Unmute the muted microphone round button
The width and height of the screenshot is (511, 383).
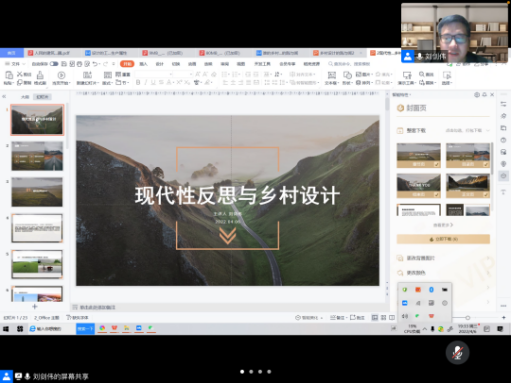457,353
